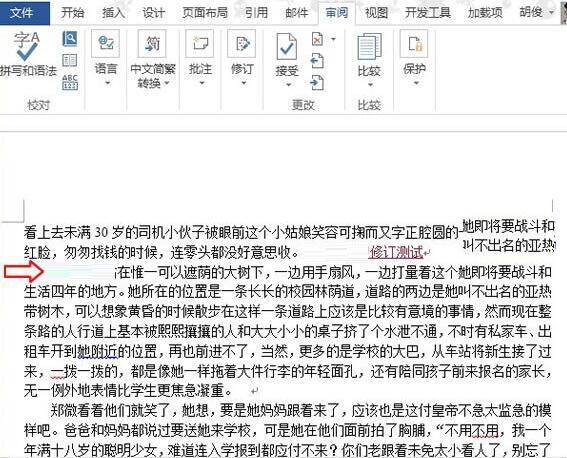
Task: Click the 批注 new comment icon
Action: [200, 44]
